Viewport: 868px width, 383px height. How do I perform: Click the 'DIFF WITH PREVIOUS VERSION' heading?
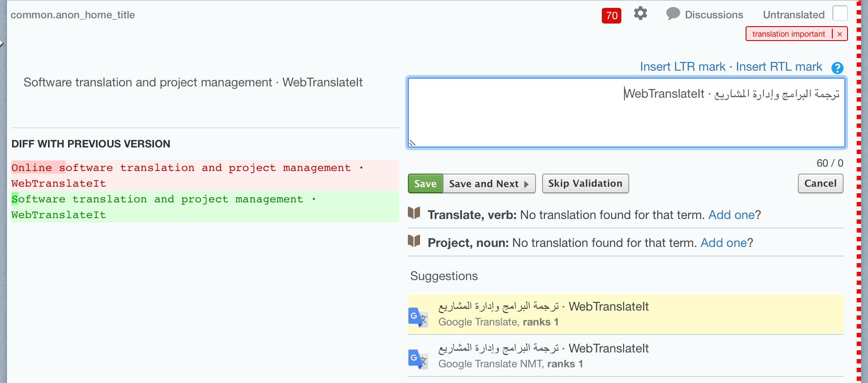pos(91,144)
